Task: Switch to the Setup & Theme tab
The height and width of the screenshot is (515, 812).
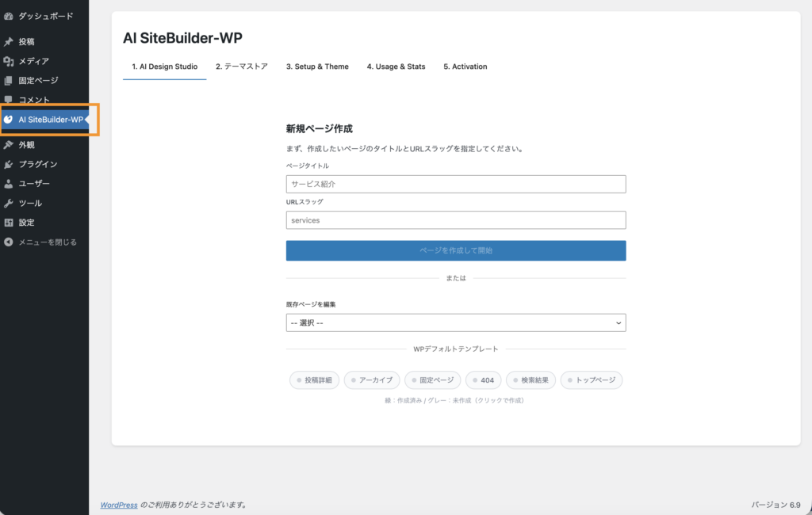Action: click(x=317, y=67)
